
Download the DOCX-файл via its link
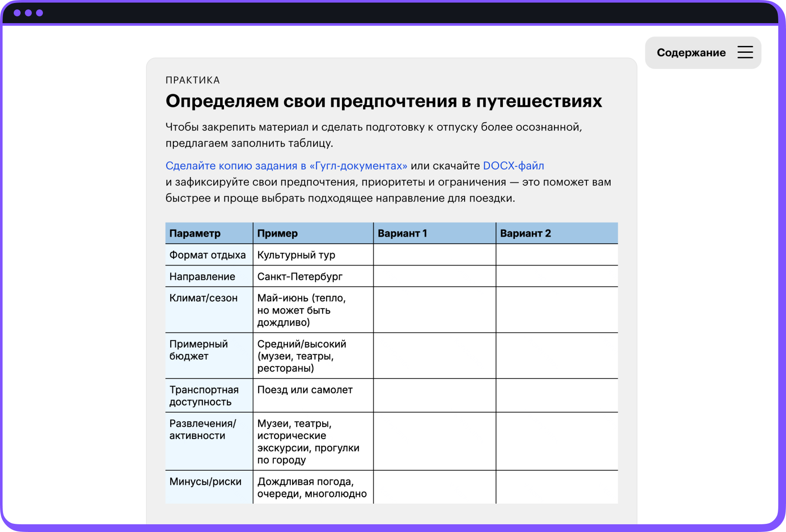(513, 165)
